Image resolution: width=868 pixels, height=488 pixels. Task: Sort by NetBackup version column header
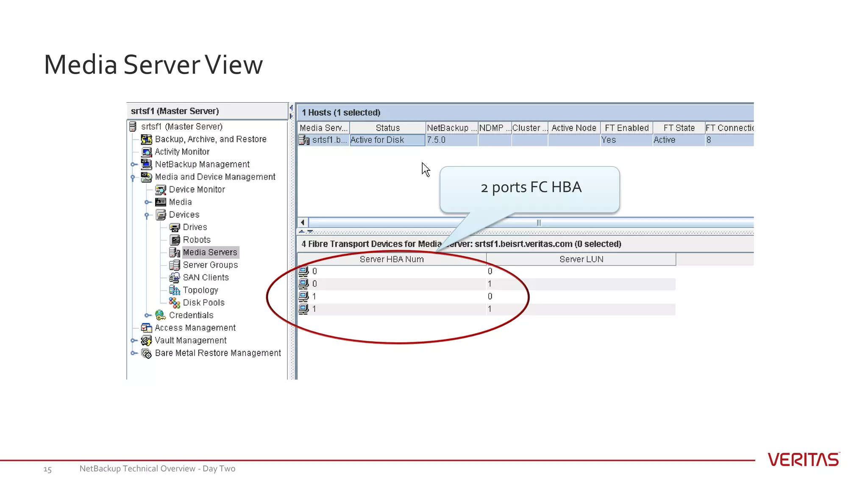(x=452, y=128)
